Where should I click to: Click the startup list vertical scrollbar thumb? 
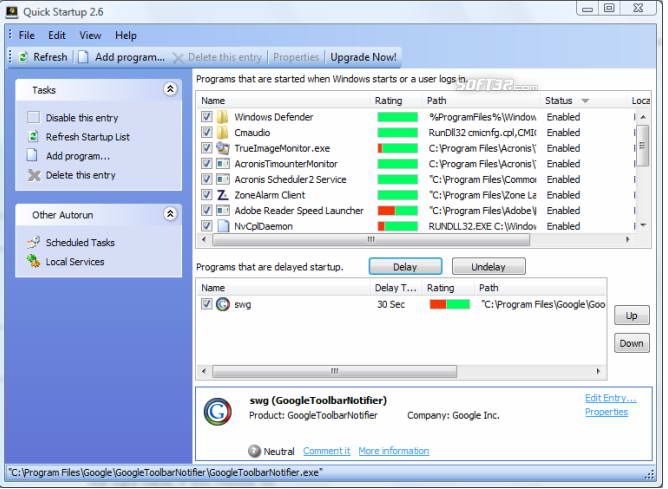click(643, 146)
